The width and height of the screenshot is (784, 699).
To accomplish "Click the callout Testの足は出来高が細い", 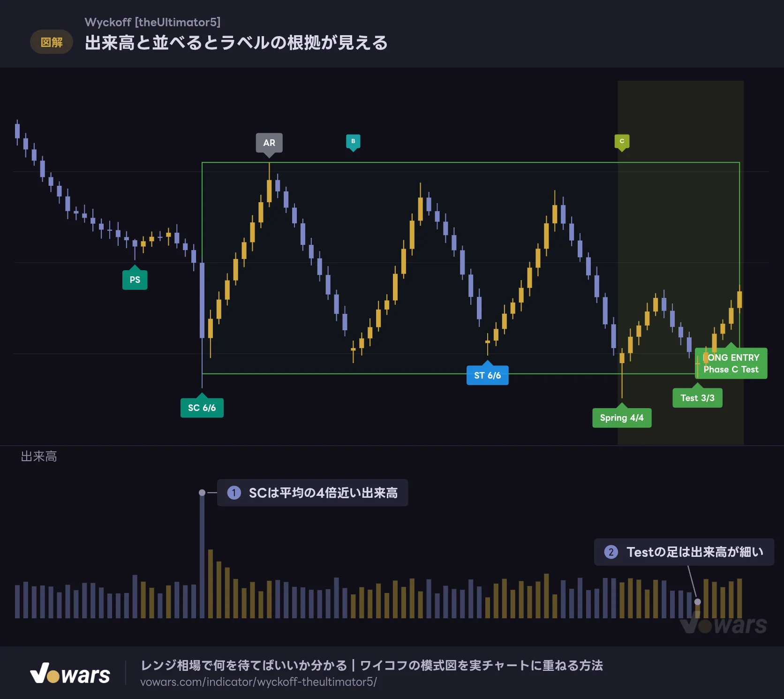I will point(684,552).
